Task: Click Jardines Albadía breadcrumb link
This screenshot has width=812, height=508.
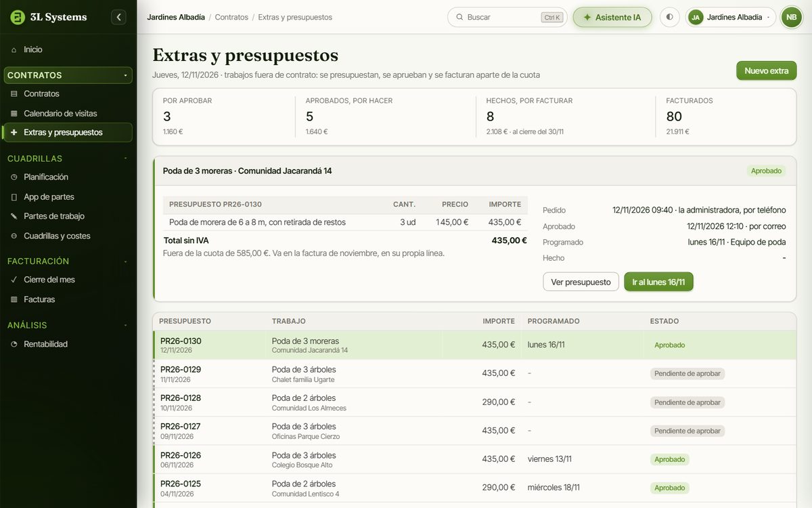Action: pos(176,17)
